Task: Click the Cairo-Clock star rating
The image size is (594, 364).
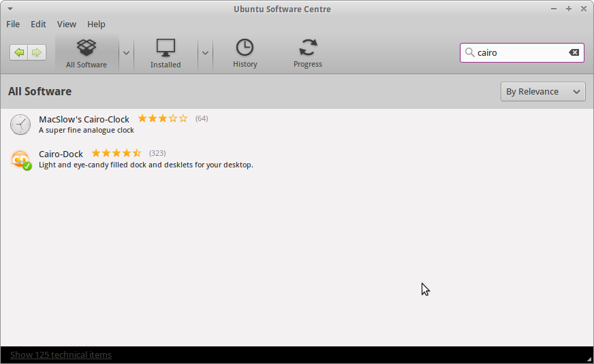Action: tap(163, 118)
